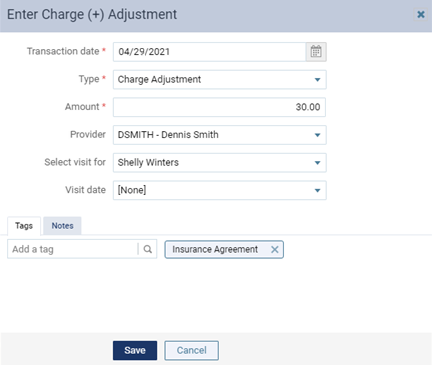This screenshot has height=365, width=432.
Task: Focus the Add a tag input
Action: point(72,249)
